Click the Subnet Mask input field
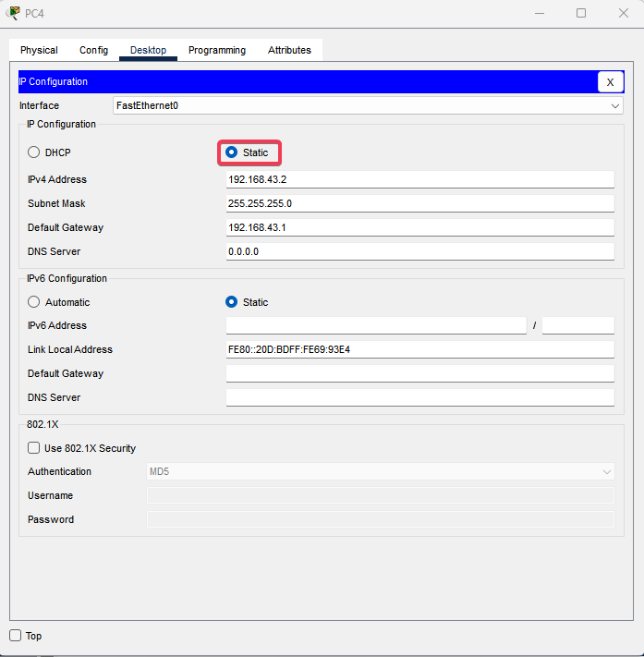The width and height of the screenshot is (644, 657). coord(419,203)
